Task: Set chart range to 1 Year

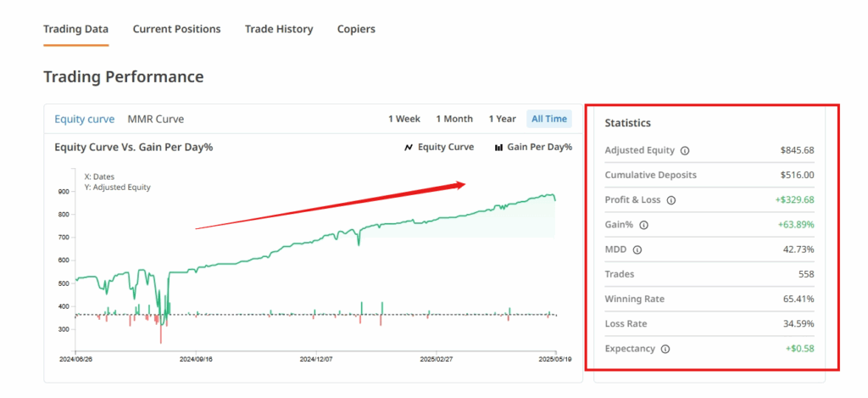Action: coord(502,119)
